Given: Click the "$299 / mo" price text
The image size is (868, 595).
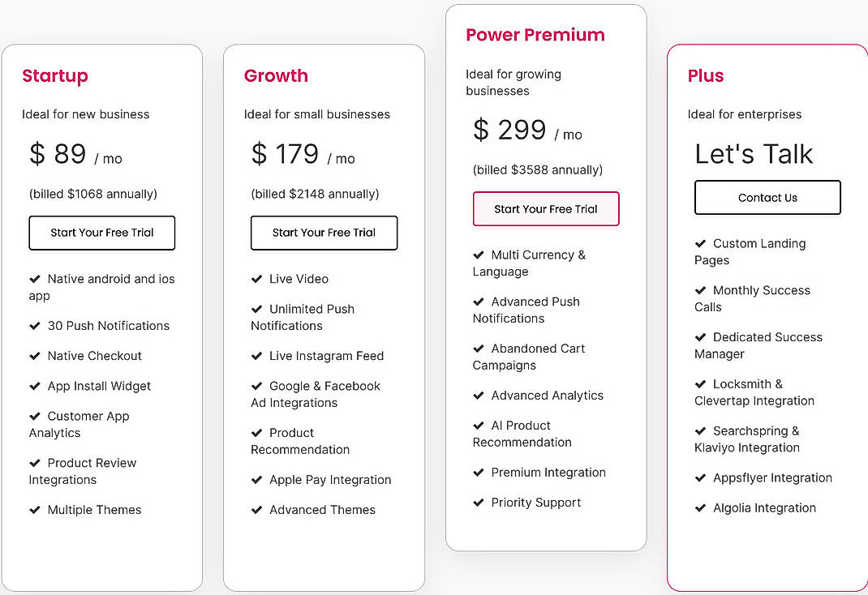Looking at the screenshot, I should coord(527,131).
